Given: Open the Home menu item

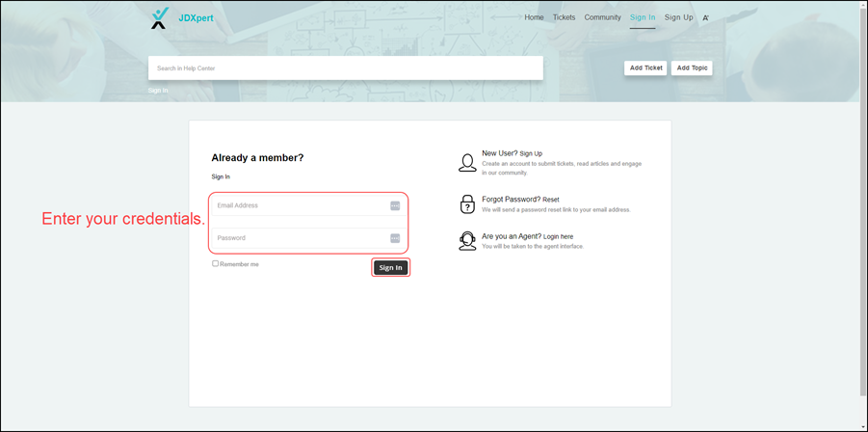Looking at the screenshot, I should pyautogui.click(x=534, y=17).
